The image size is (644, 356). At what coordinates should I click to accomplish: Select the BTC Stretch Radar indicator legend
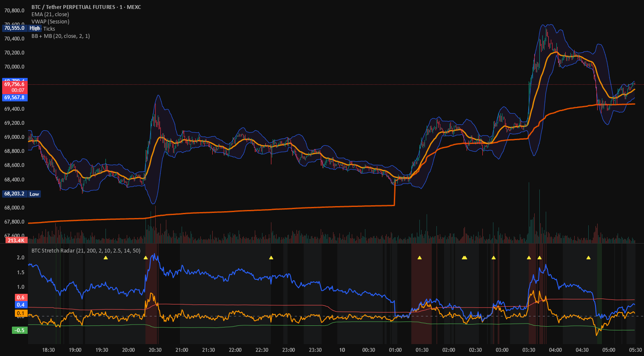86,250
